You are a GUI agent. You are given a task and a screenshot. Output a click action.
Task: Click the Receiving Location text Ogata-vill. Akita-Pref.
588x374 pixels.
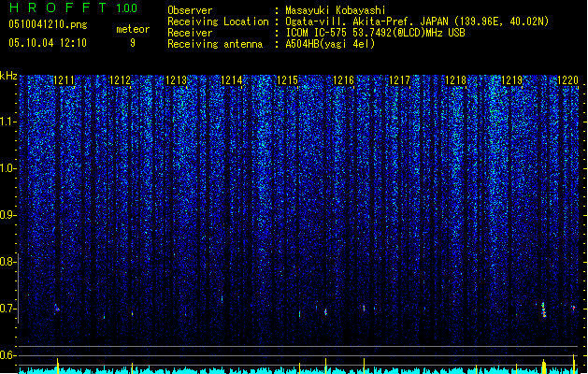click(350, 22)
